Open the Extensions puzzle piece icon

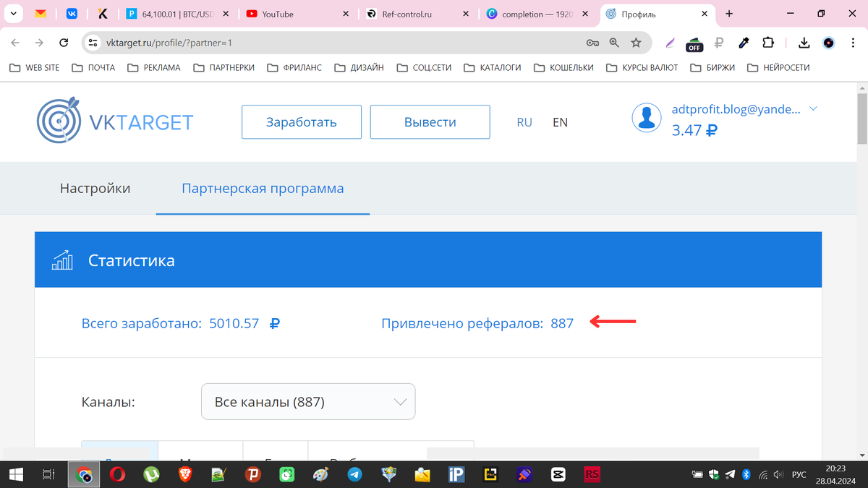(768, 43)
